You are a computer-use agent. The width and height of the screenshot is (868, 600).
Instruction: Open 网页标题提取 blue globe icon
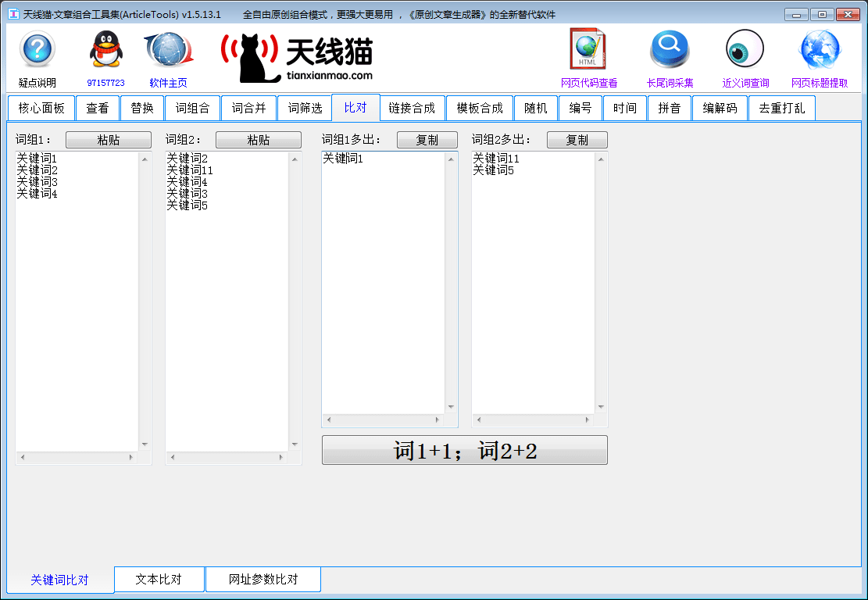(x=820, y=49)
